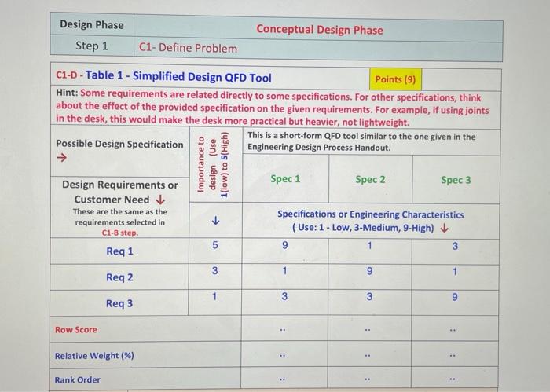Click Row Score cell under Spec 3
Viewport: 550px width, 392px height.
point(455,329)
